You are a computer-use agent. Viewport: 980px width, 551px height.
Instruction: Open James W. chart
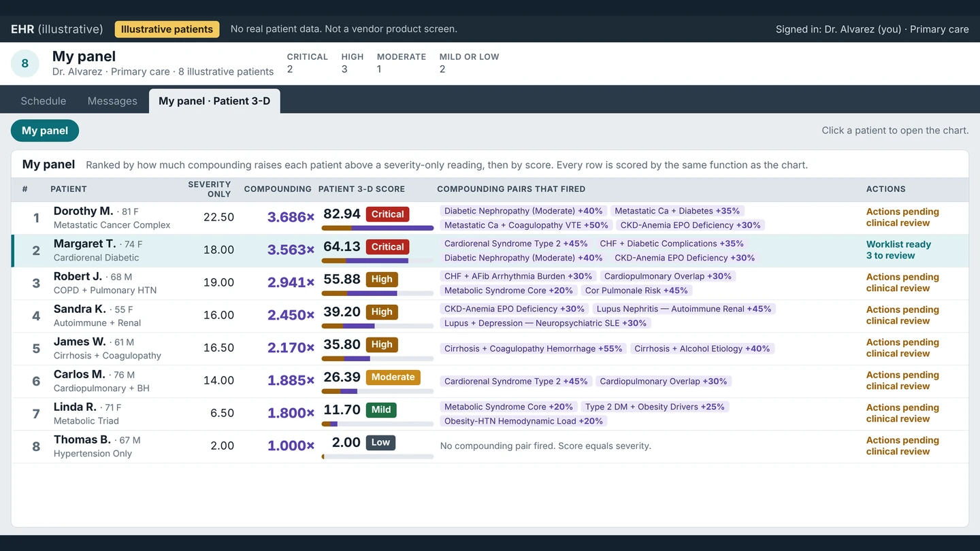[490, 348]
